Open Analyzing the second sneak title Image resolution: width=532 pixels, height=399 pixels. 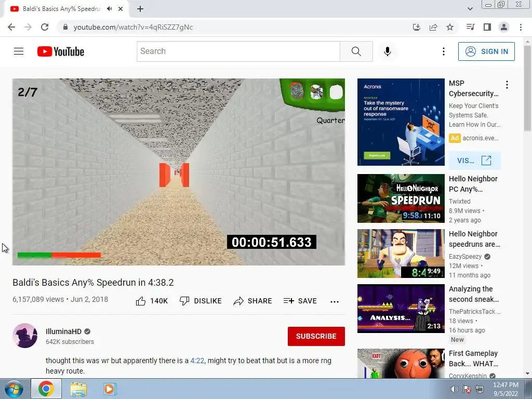coord(474,294)
